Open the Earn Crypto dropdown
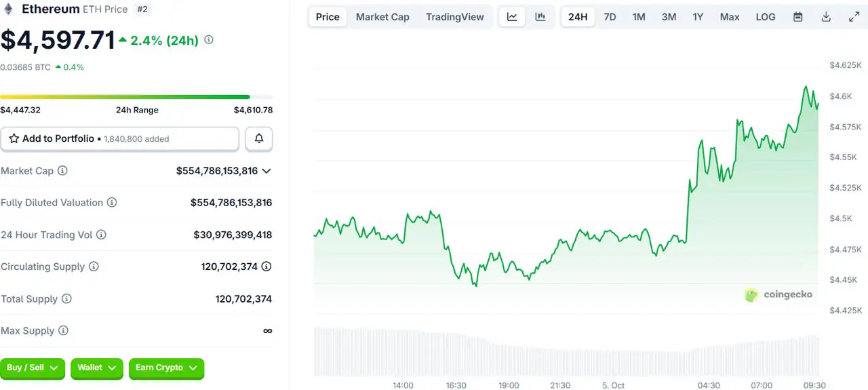The height and width of the screenshot is (390, 868). (166, 368)
